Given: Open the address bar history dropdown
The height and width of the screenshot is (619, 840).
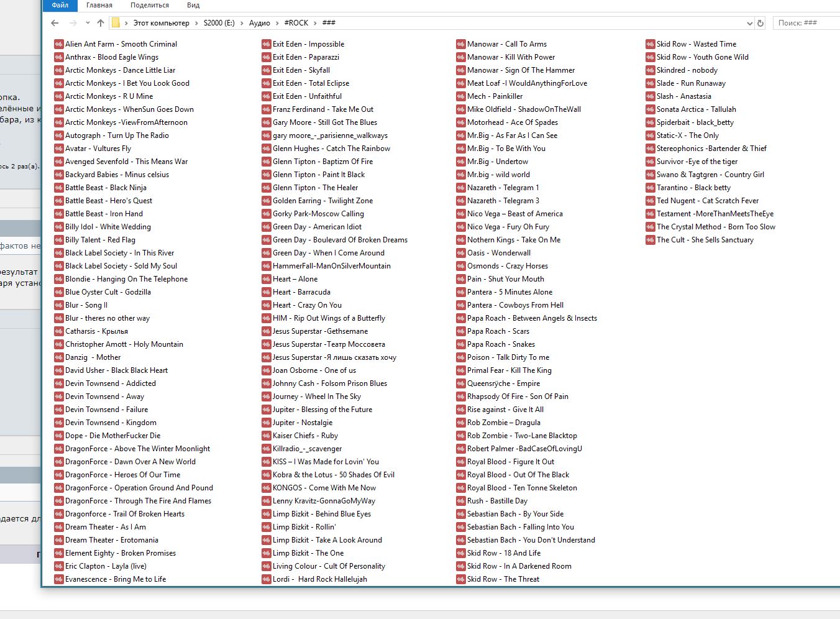Looking at the screenshot, I should [749, 23].
